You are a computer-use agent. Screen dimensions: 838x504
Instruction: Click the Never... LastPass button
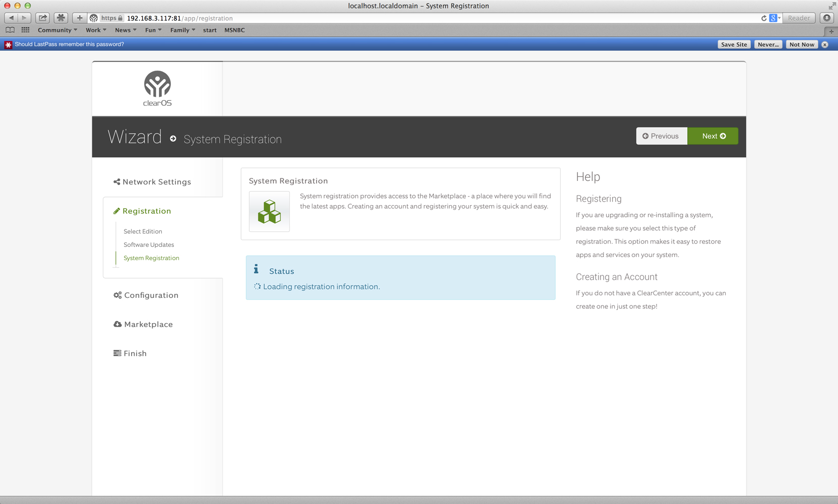768,44
